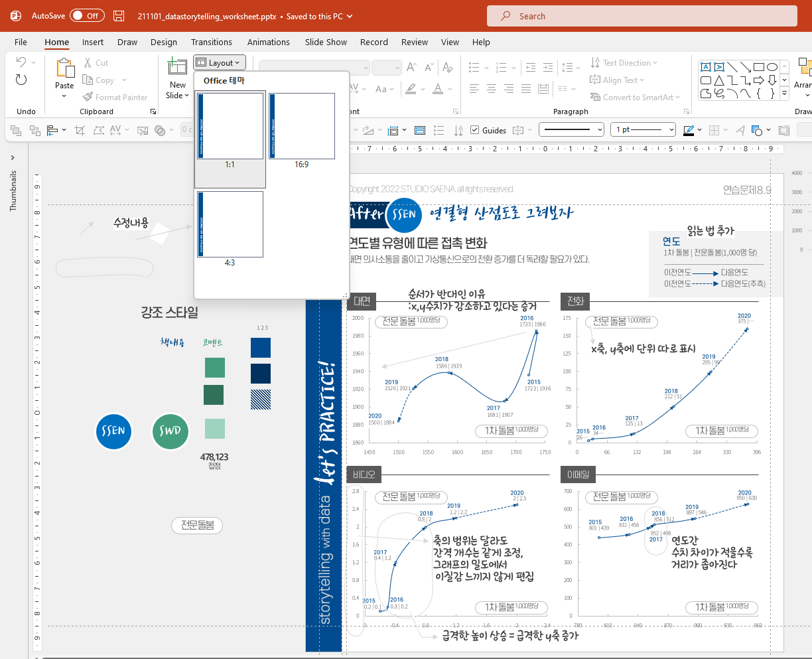Click the blue SSEN circle logo
This screenshot has height=659, width=812.
pos(113,431)
